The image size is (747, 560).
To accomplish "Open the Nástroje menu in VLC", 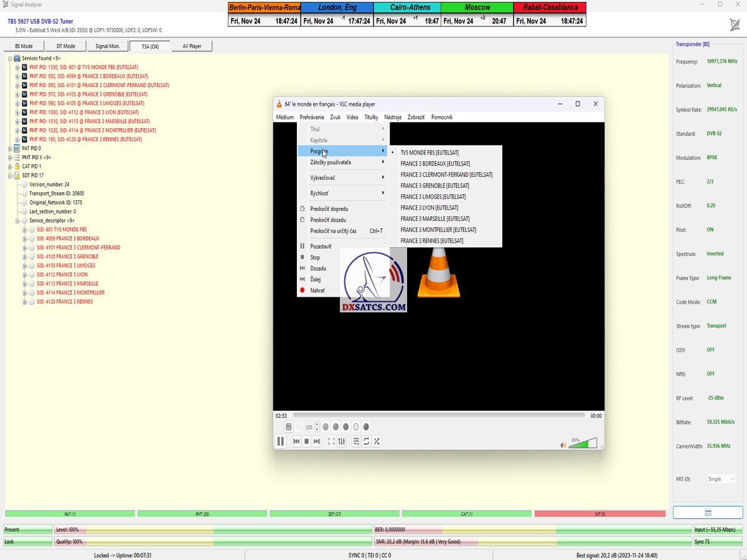I will (x=393, y=117).
